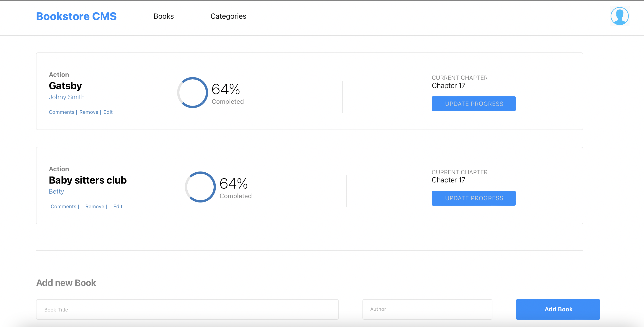Open Comments for Baby sitters club

[x=64, y=207]
